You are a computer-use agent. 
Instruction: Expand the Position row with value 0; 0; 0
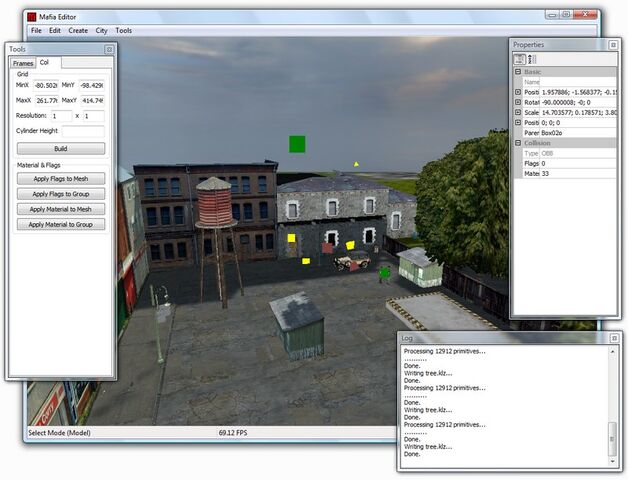518,122
